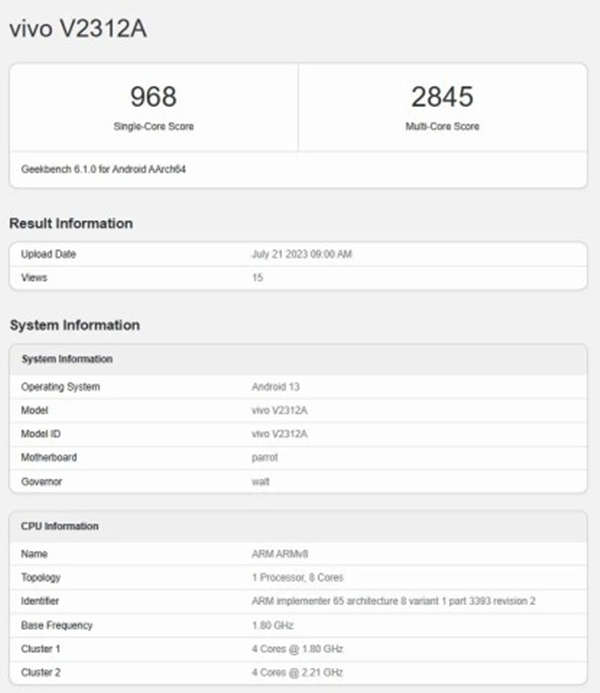Select the Operating System value Android 13

point(276,387)
